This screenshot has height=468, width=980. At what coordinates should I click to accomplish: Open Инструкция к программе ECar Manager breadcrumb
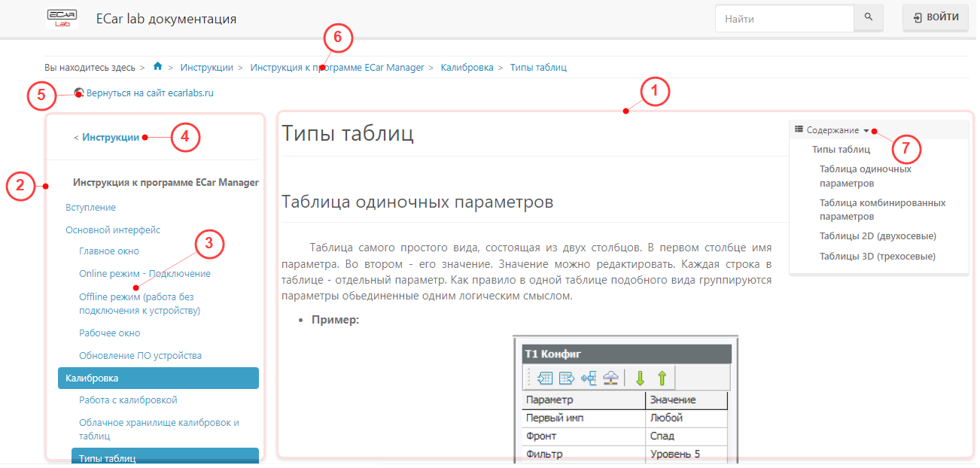(337, 67)
